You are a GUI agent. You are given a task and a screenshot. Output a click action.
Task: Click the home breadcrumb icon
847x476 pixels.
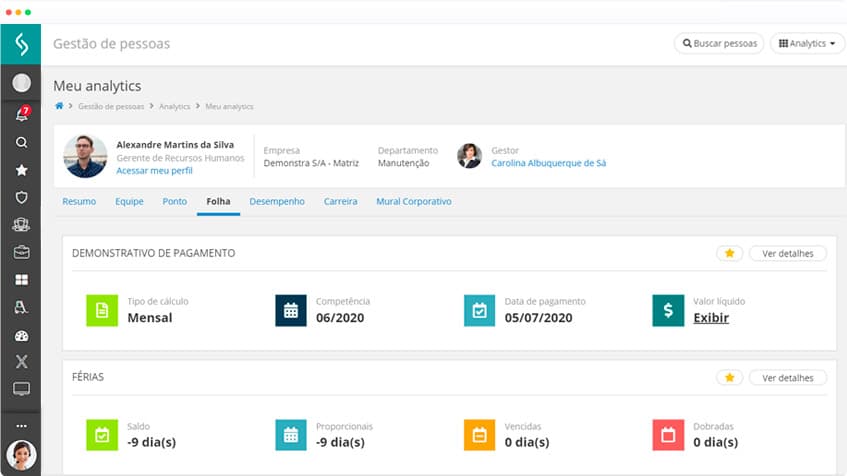coord(60,106)
